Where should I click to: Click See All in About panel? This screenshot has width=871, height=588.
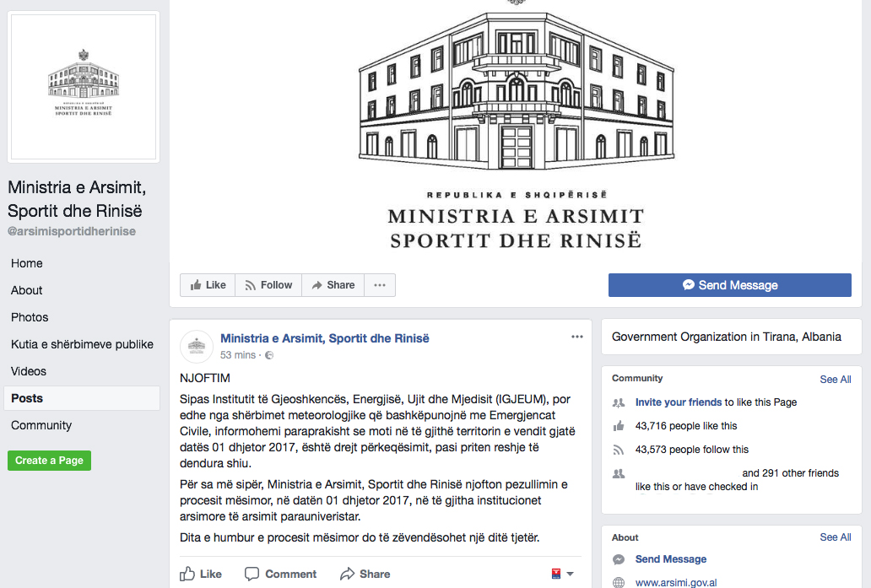(x=836, y=537)
